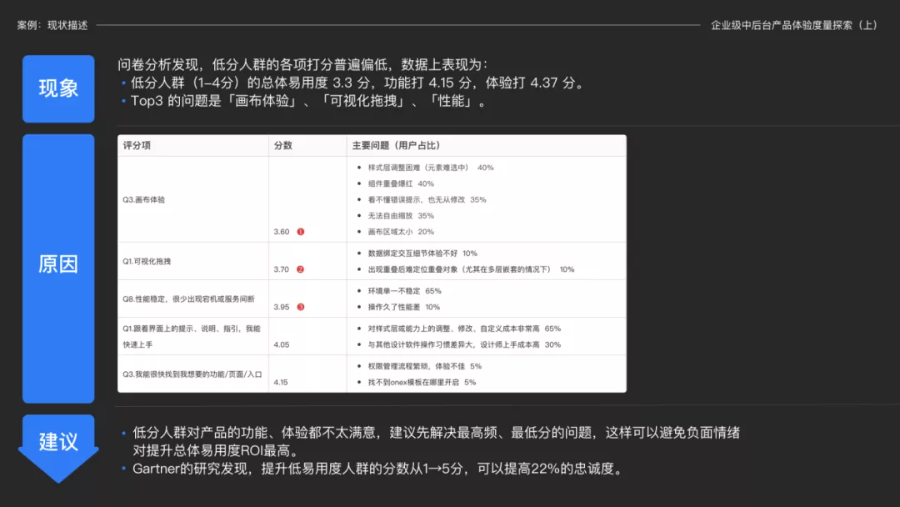The image size is (900, 507).
Task: Click the 4.05 score cell
Action: tap(281, 344)
